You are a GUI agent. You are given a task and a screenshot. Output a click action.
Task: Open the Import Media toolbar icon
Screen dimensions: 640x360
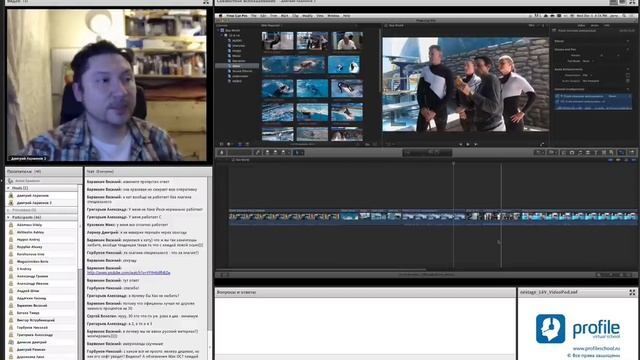222,152
